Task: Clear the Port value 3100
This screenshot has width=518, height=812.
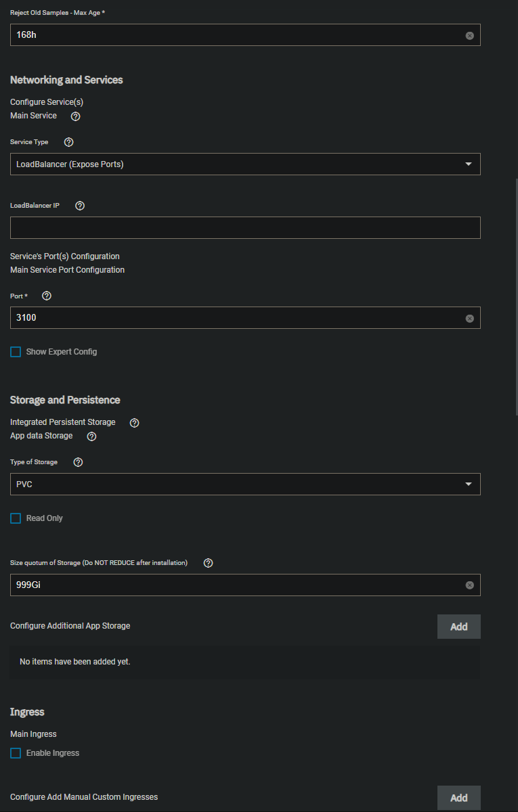Action: [469, 318]
